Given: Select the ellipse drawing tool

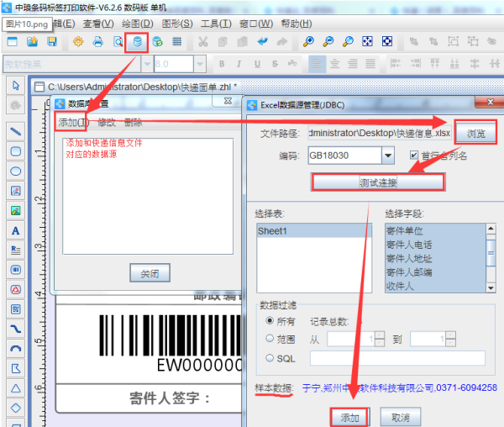Looking at the screenshot, I should pyautogui.click(x=15, y=171).
